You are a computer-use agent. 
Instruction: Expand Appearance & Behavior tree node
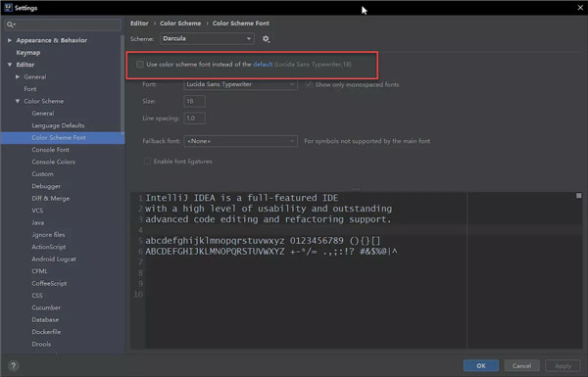pyautogui.click(x=10, y=40)
